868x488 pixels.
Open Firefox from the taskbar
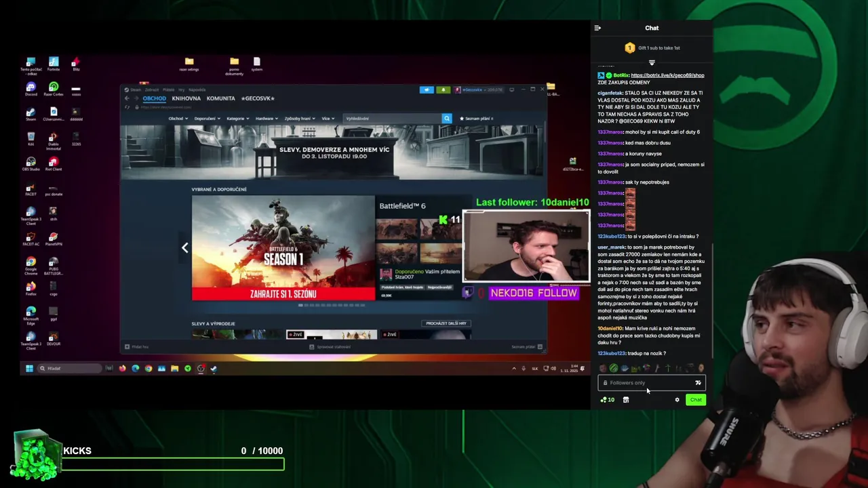click(122, 369)
